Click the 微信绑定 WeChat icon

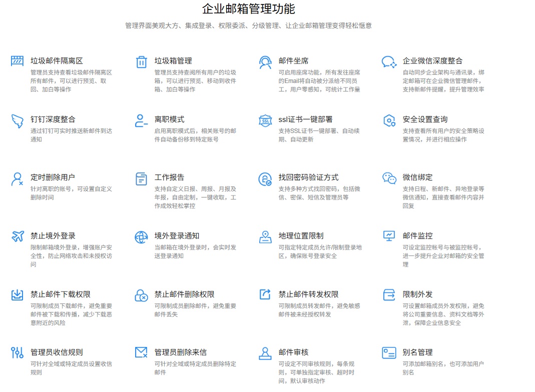pyautogui.click(x=389, y=178)
